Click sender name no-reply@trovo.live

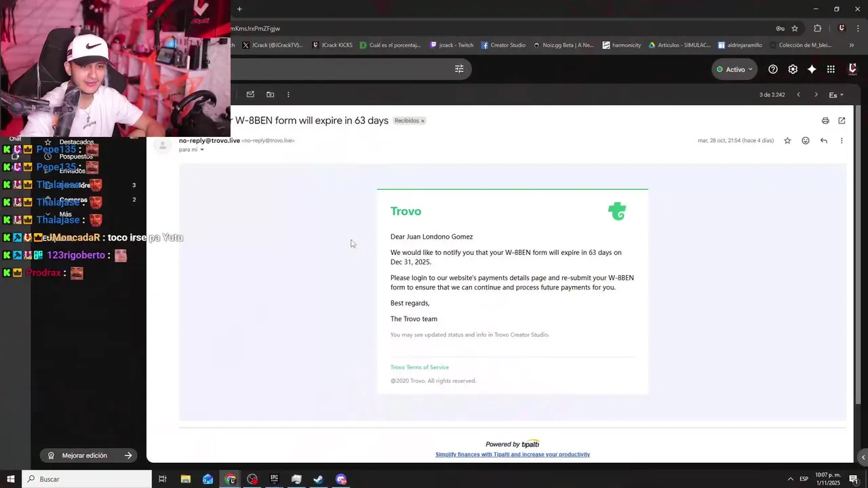click(x=210, y=140)
